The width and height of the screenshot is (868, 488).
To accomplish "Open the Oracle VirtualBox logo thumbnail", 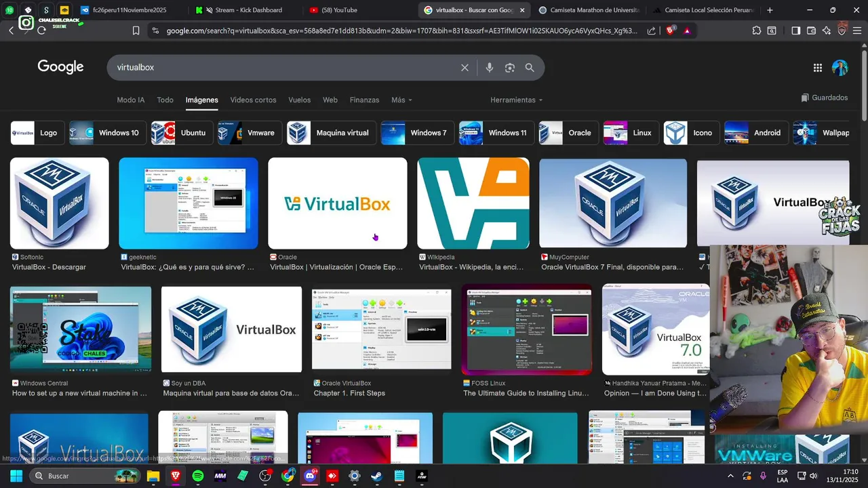I will (338, 203).
